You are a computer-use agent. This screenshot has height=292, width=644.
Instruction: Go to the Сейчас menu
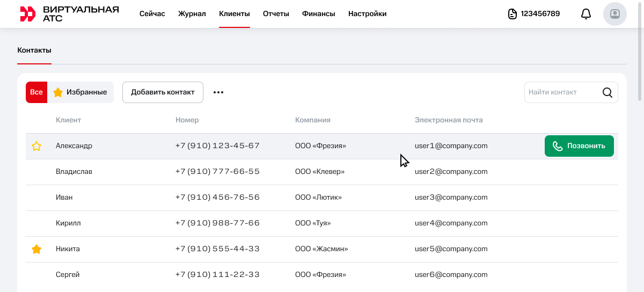click(x=152, y=14)
